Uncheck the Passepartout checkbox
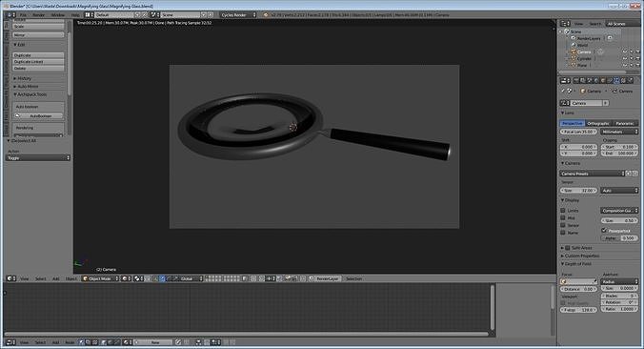The image size is (644, 349). pos(604,230)
